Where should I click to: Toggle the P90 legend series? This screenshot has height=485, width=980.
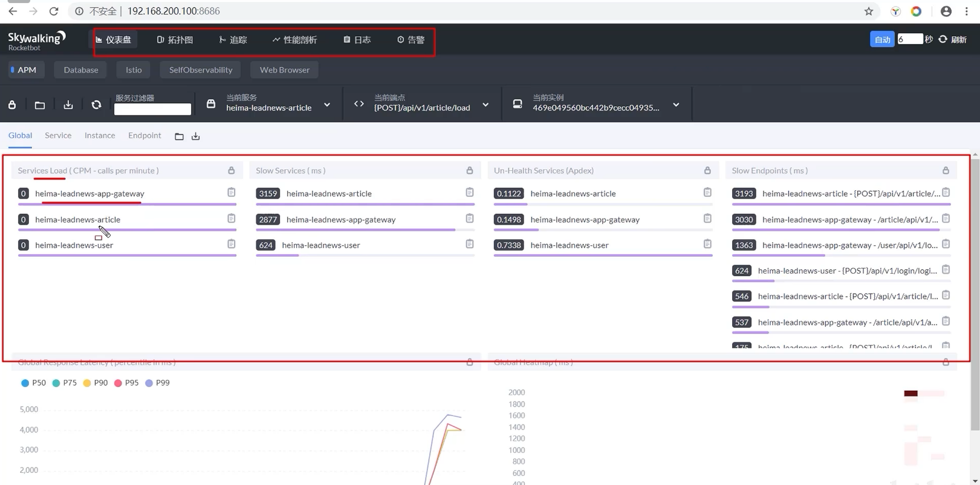click(x=96, y=383)
